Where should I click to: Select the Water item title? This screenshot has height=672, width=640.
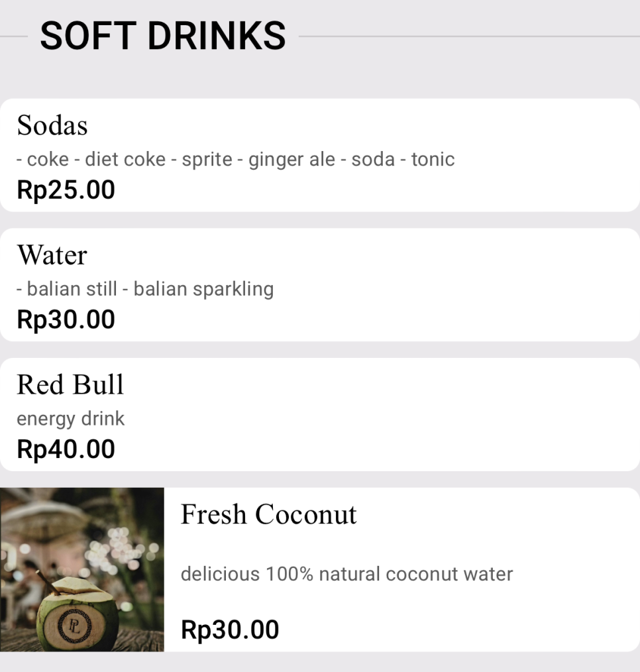point(52,255)
